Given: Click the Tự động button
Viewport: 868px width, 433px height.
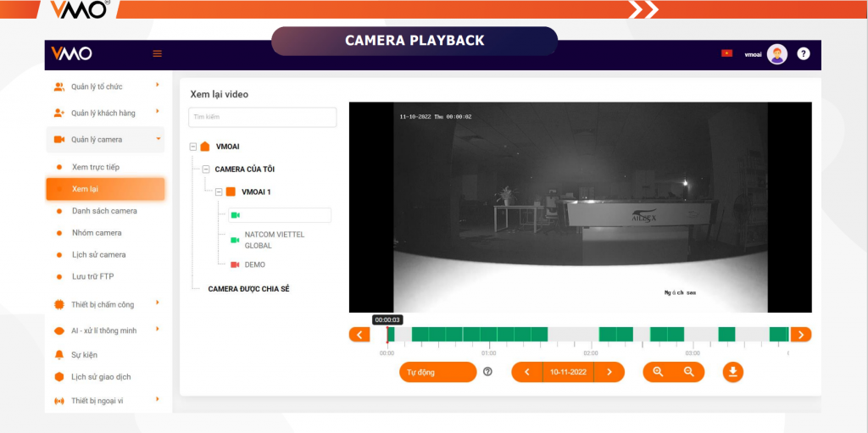Looking at the screenshot, I should (x=437, y=372).
